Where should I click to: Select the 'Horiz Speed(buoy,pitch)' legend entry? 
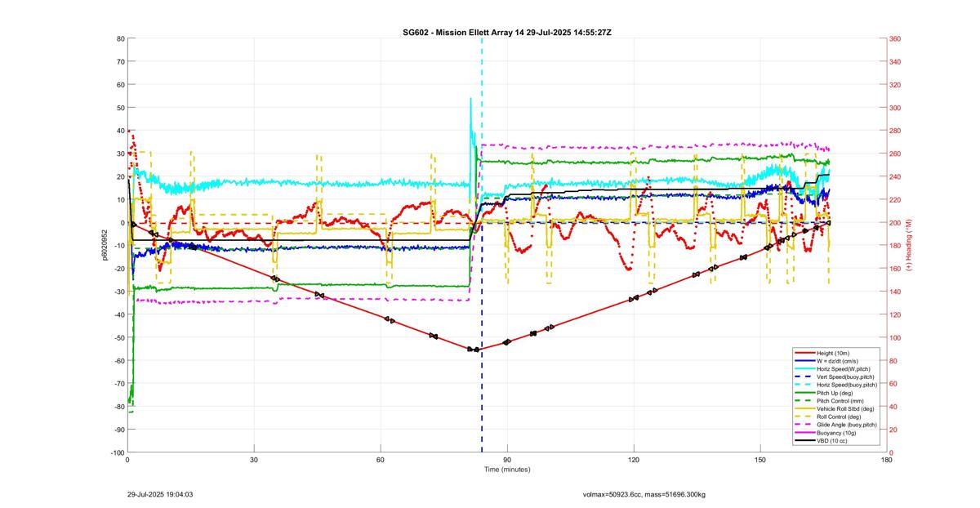pyautogui.click(x=835, y=385)
